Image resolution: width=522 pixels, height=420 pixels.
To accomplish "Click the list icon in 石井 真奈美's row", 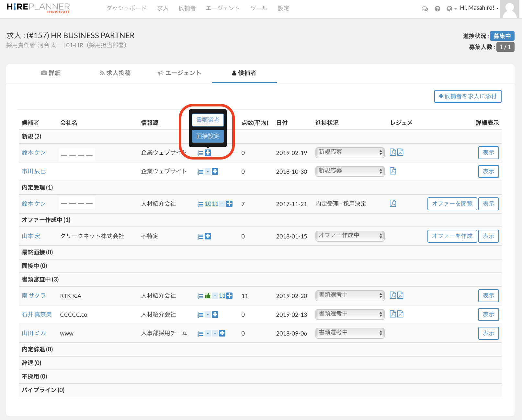I will point(200,315).
